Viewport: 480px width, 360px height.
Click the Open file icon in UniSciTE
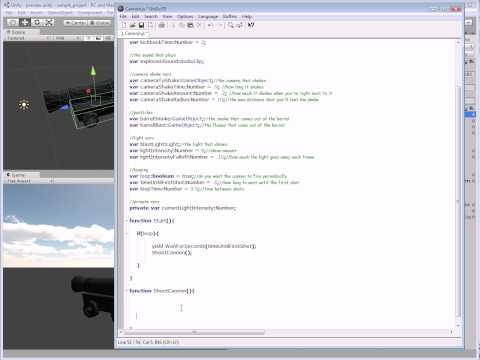(x=133, y=25)
